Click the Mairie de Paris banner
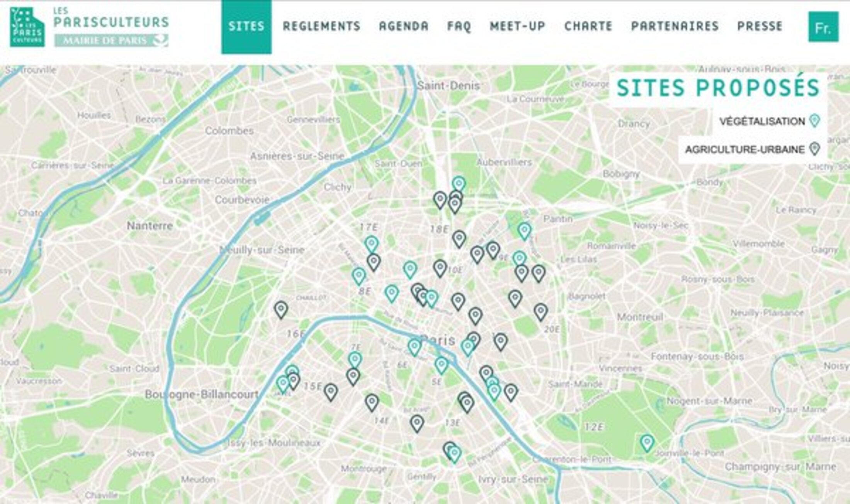This screenshot has width=850, height=504. (x=111, y=41)
